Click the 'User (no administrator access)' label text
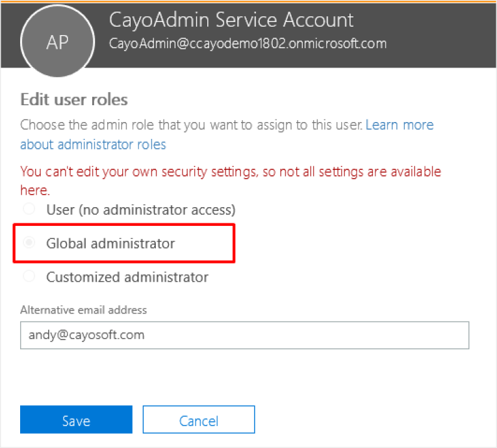 tap(141, 210)
